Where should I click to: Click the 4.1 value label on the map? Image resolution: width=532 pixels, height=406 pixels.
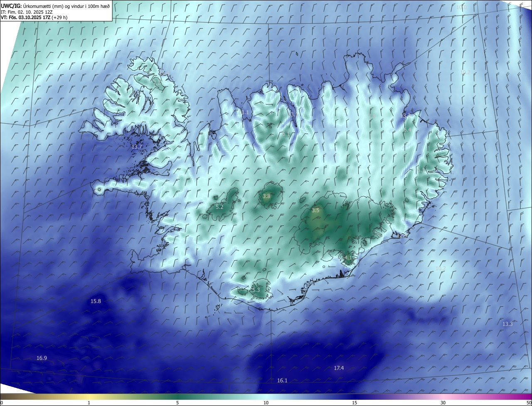pos(348,257)
